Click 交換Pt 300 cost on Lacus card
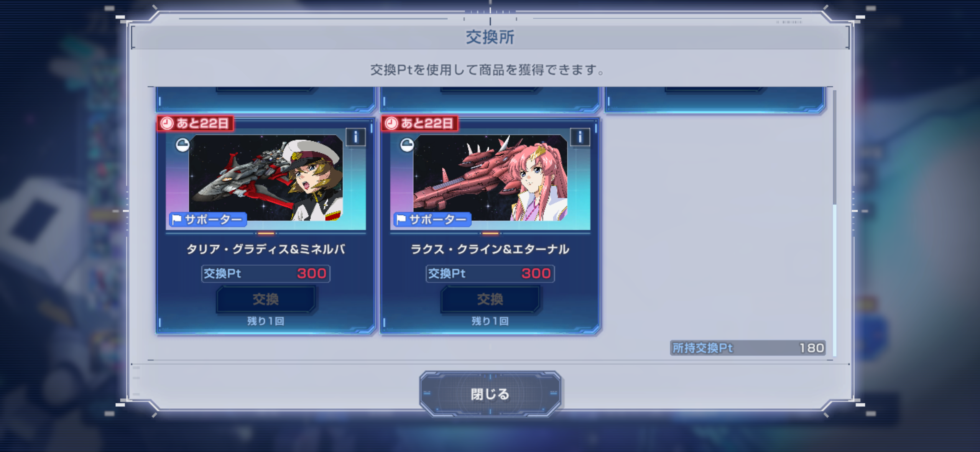 click(490, 273)
